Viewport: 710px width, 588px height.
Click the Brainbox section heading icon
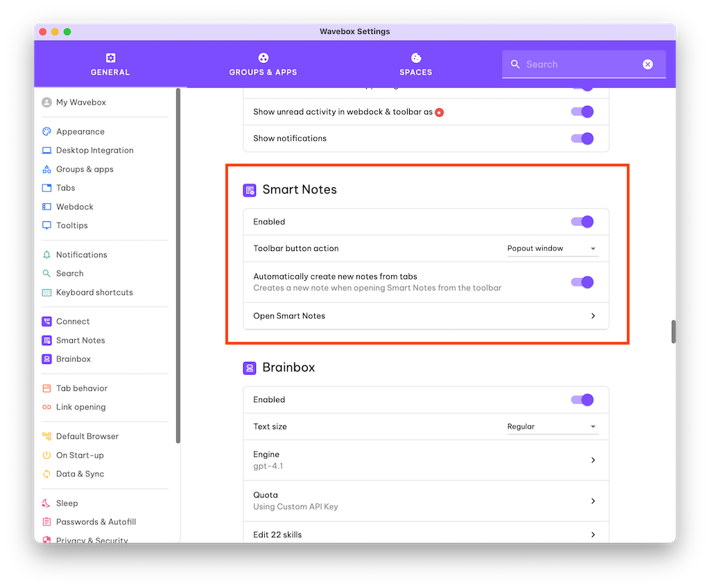[x=250, y=368]
